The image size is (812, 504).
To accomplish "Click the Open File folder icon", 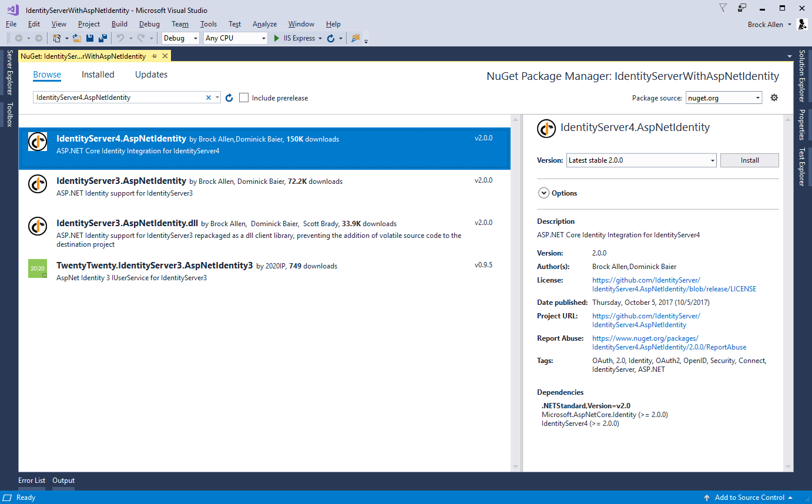I will pyautogui.click(x=77, y=38).
